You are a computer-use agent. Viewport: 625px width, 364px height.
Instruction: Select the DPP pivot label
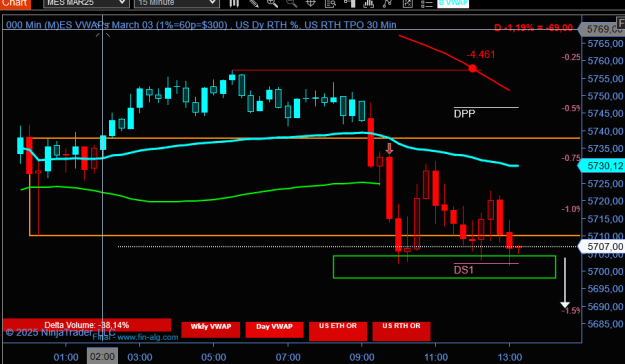click(464, 114)
